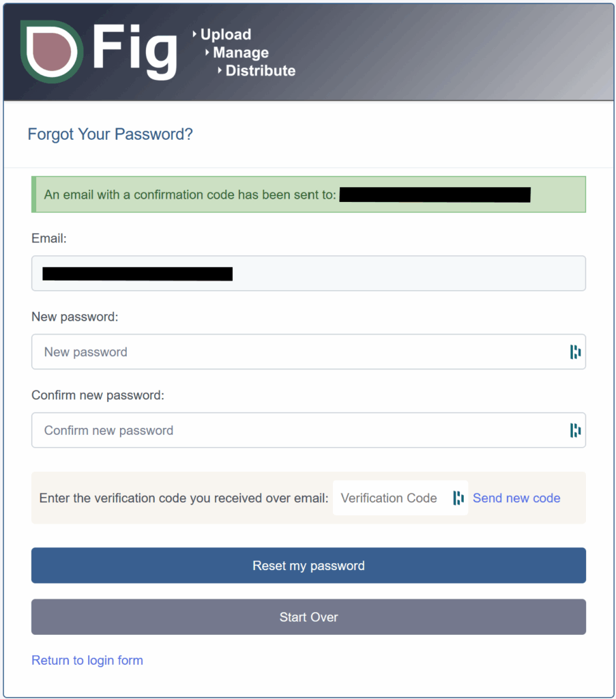This screenshot has height=699, width=616.
Task: Click password manager icon in Verification Code field
Action: 458,498
